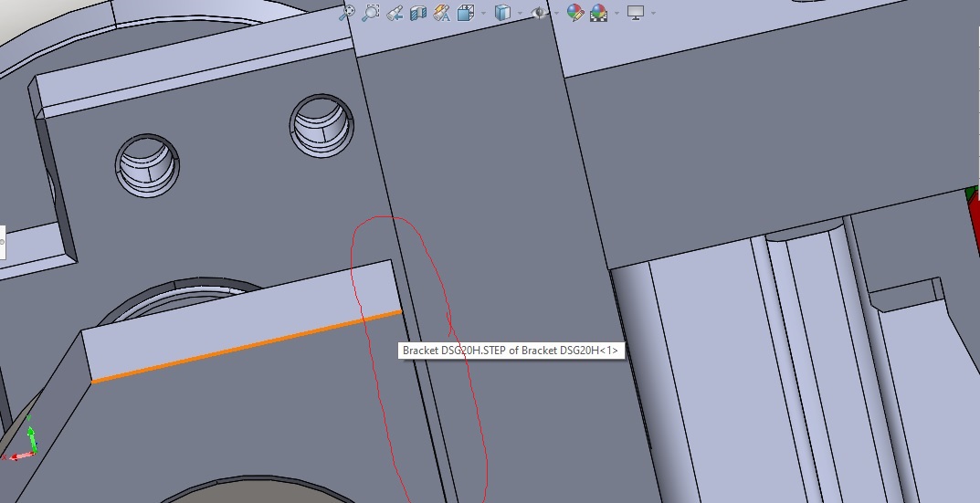This screenshot has height=503, width=980.
Task: Open Edit Appearance color ball icon
Action: pyautogui.click(x=574, y=13)
